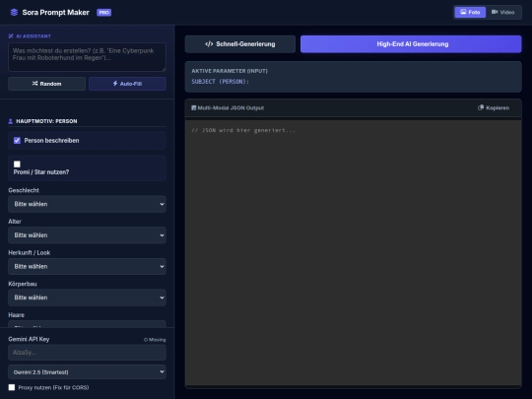Viewport: 532px width, 399px height.
Task: Click the Sora Prompt Maker logo icon
Action: tap(14, 13)
